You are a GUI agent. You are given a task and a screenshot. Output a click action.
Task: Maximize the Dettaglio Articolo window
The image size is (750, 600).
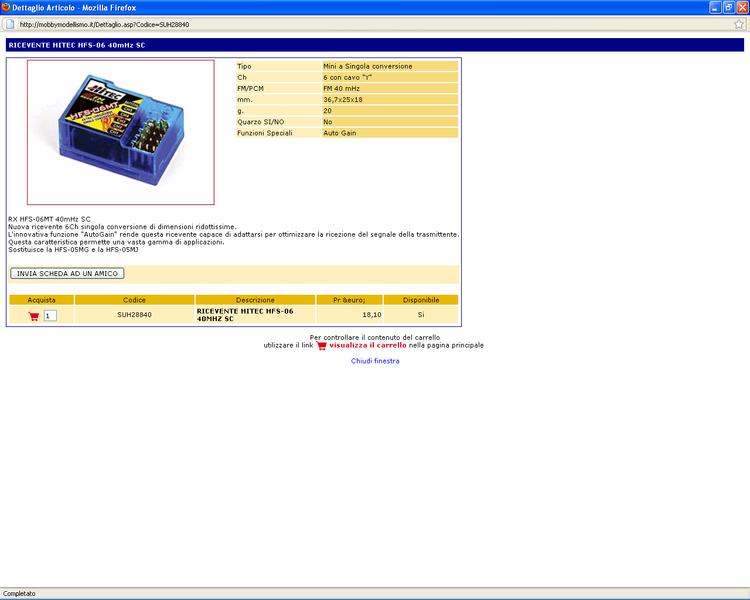728,7
